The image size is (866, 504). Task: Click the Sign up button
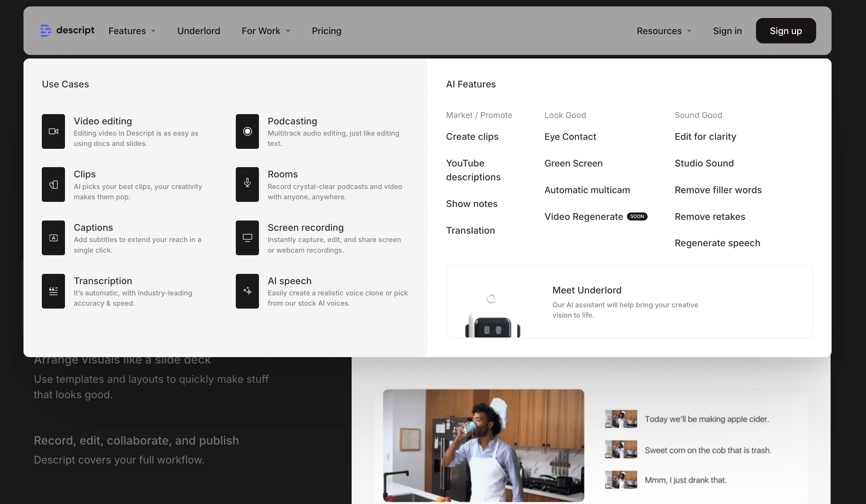(x=786, y=31)
